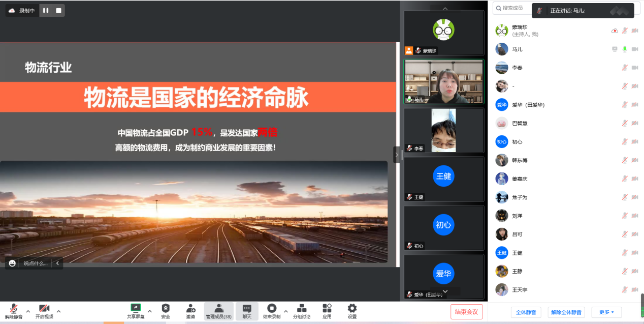Toggle 李春's camera icon in list
This screenshot has width=644, height=324.
pyautogui.click(x=635, y=68)
